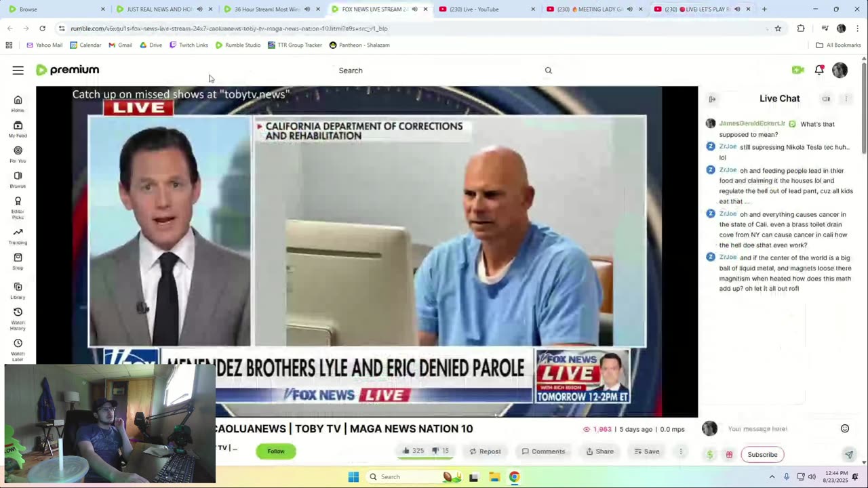Save the video to a playlist
The width and height of the screenshot is (868, 488).
pos(646,451)
